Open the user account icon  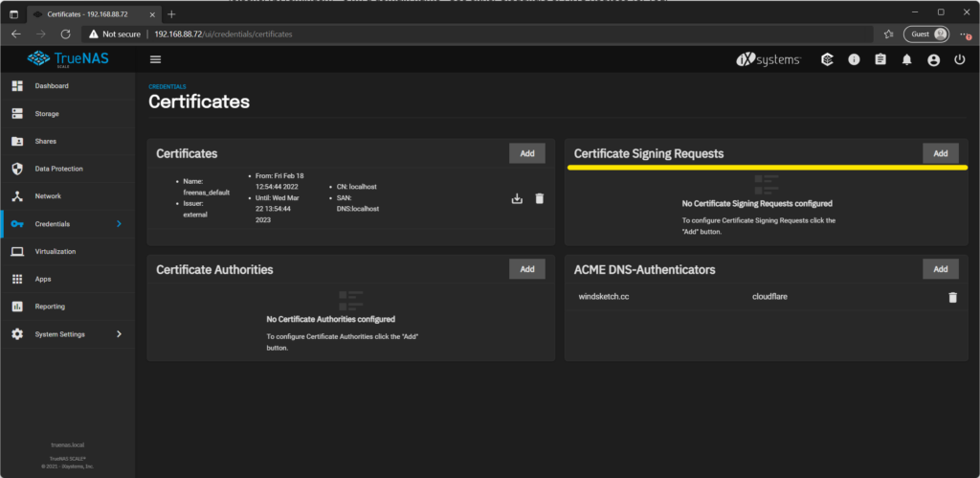pos(934,60)
